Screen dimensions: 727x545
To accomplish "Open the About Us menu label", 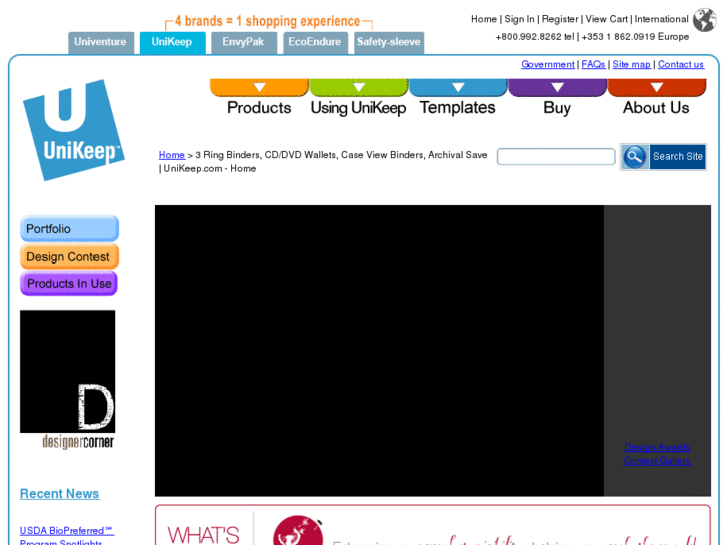I will (x=656, y=108).
